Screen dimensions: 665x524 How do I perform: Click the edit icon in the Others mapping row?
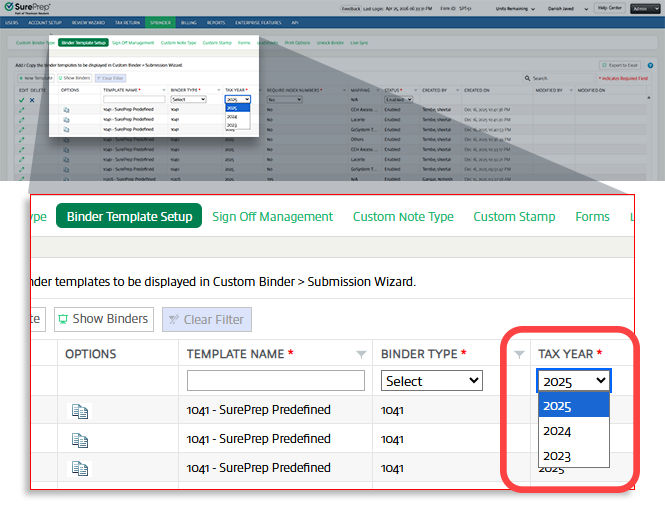click(x=21, y=139)
